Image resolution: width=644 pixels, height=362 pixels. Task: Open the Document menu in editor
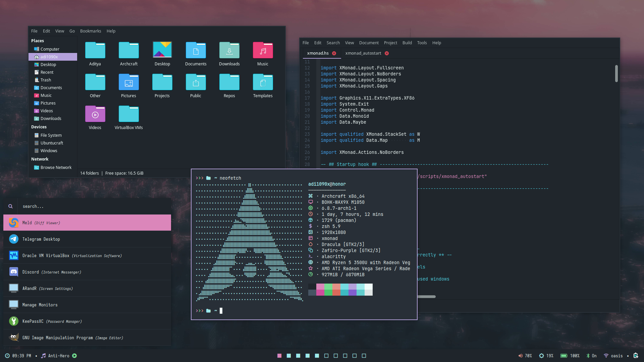369,43
